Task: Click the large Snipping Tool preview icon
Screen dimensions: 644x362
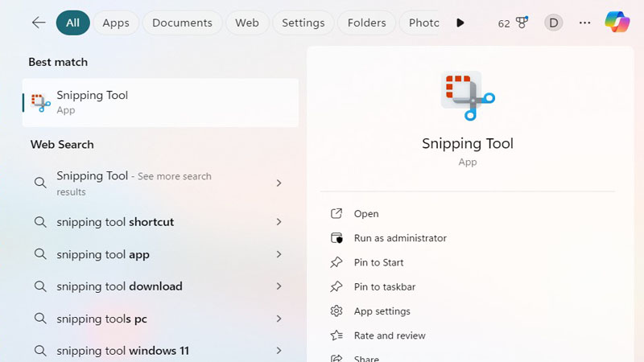Action: (x=468, y=96)
